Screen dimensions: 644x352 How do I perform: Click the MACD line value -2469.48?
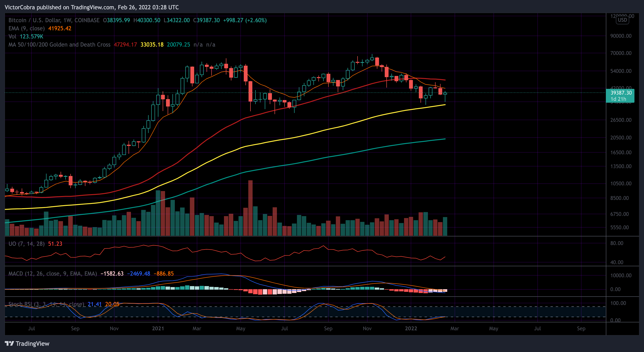pos(139,274)
